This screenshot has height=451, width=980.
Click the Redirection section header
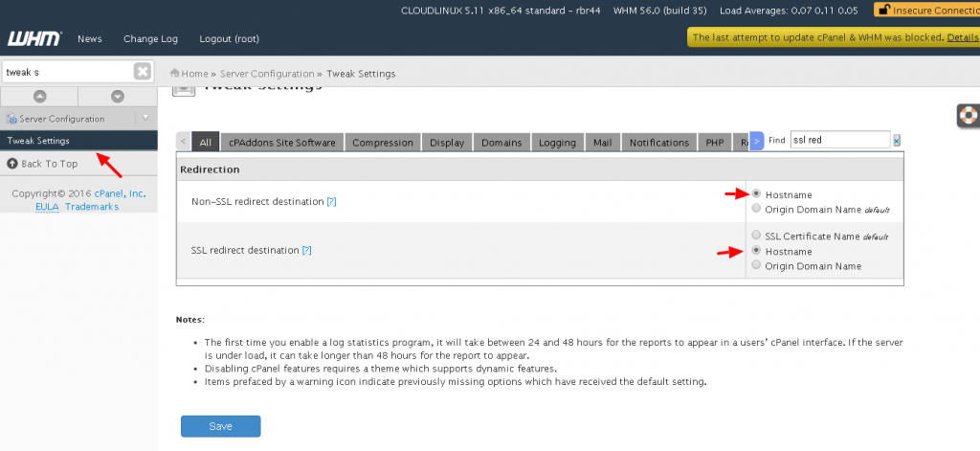540,169
